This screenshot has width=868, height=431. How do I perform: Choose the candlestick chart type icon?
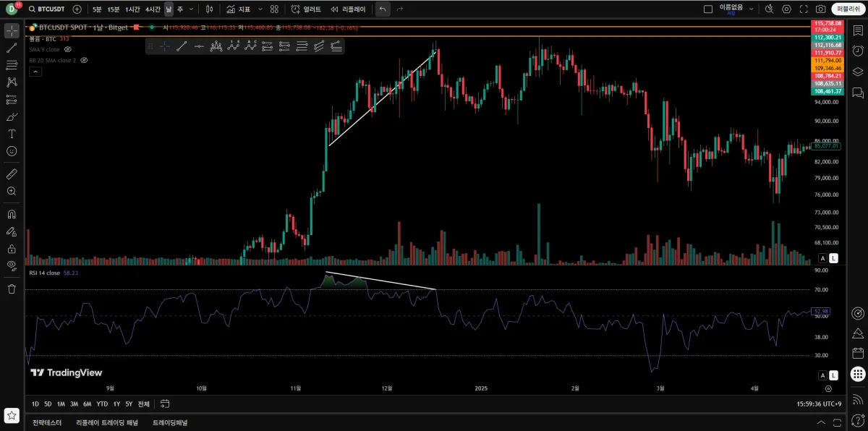click(209, 9)
